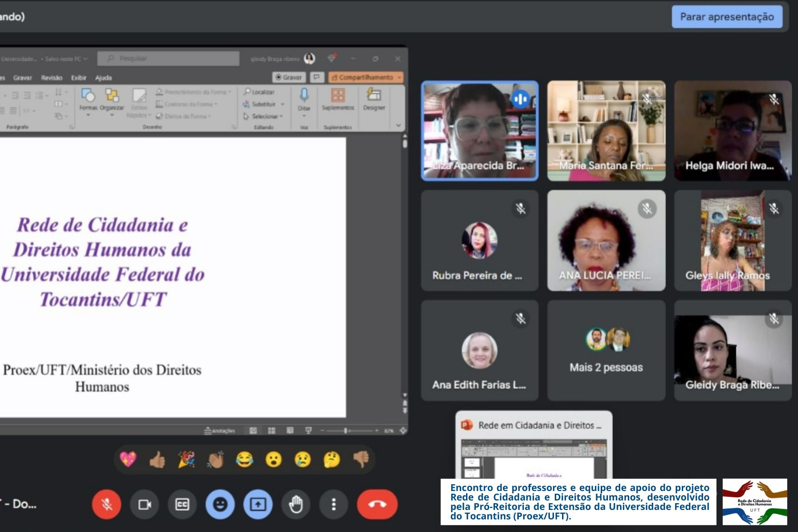Send thumbs down reaction
This screenshot has height=532, width=798.
361,459
